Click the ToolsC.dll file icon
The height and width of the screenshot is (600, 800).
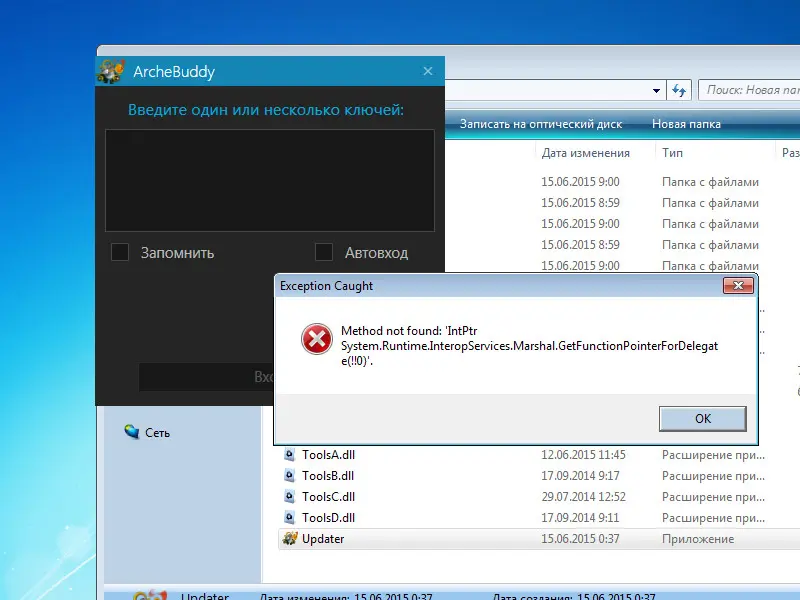coord(290,497)
